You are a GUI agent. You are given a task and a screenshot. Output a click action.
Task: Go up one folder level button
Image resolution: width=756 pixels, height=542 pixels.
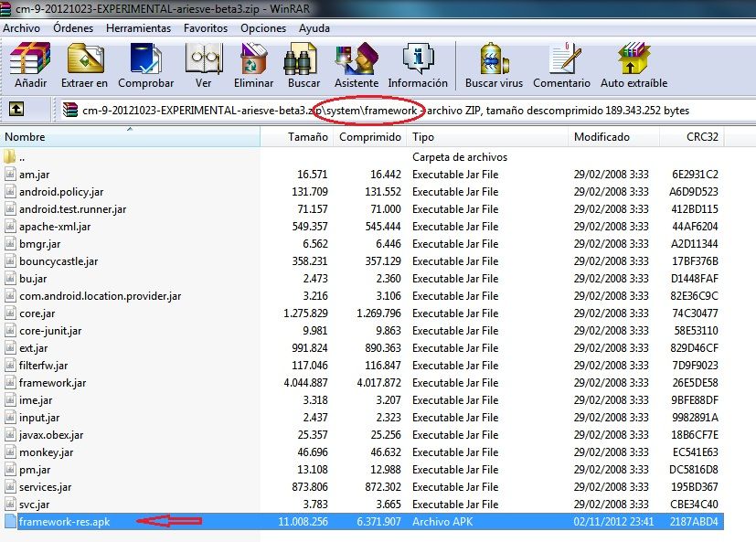click(x=16, y=110)
